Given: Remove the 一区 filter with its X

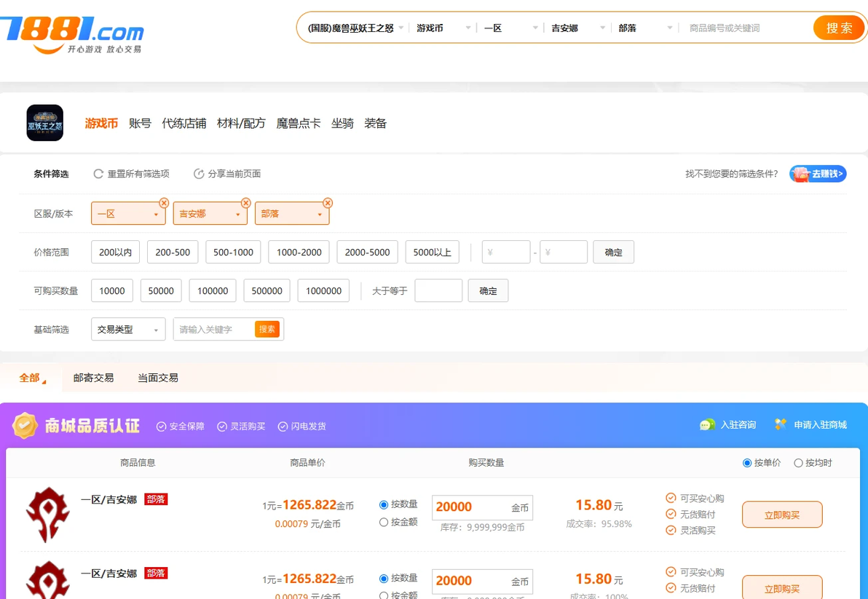Looking at the screenshot, I should (x=164, y=203).
